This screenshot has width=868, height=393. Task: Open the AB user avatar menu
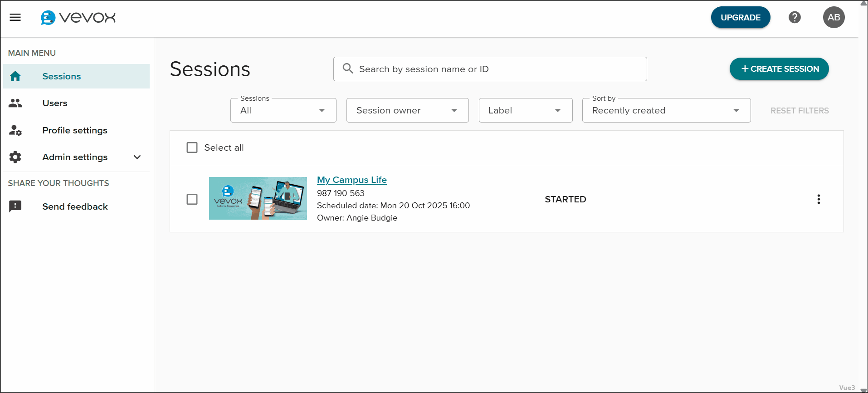833,17
